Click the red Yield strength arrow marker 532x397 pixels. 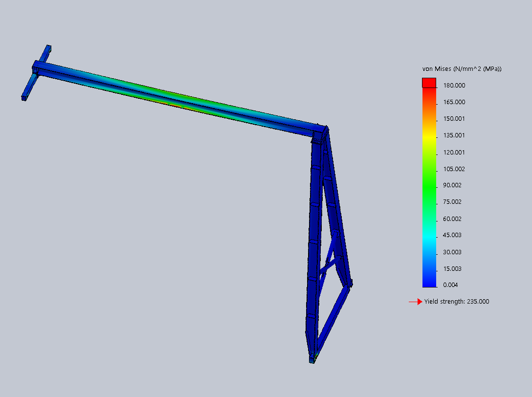419,302
